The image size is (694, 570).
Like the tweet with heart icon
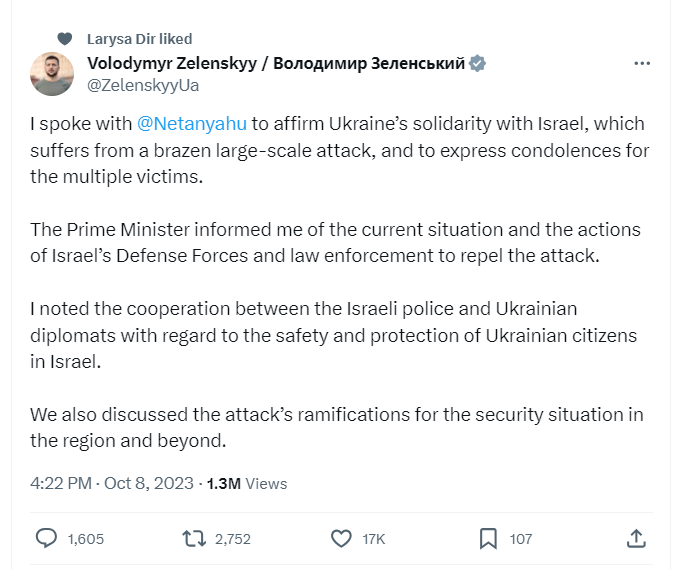[341, 539]
